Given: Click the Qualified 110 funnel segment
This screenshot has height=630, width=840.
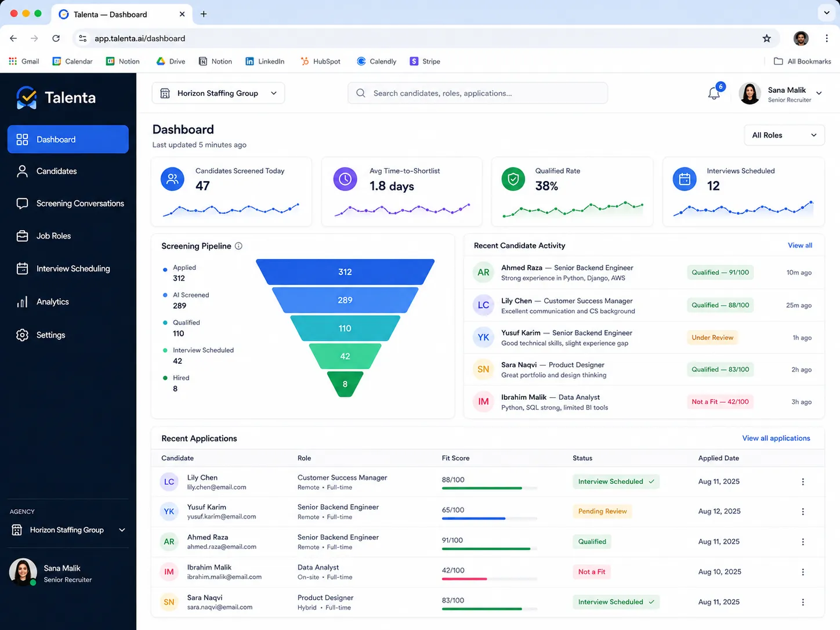Looking at the screenshot, I should [x=345, y=328].
